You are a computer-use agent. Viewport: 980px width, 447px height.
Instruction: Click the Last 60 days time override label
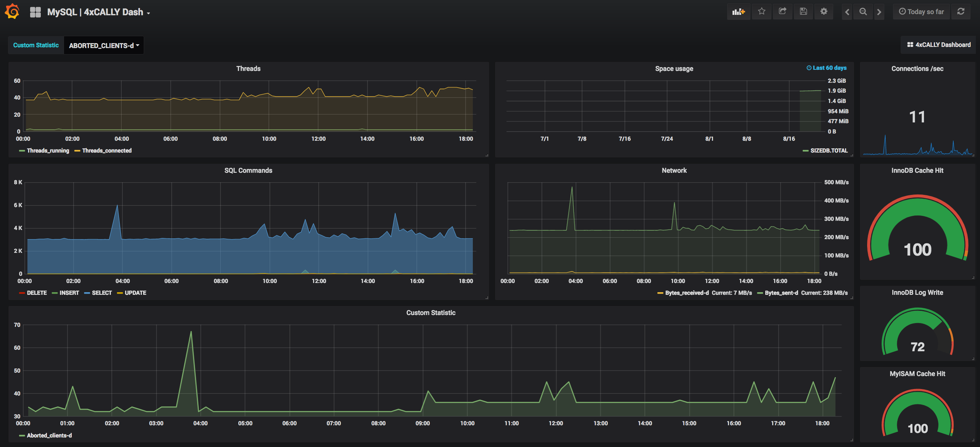point(826,68)
